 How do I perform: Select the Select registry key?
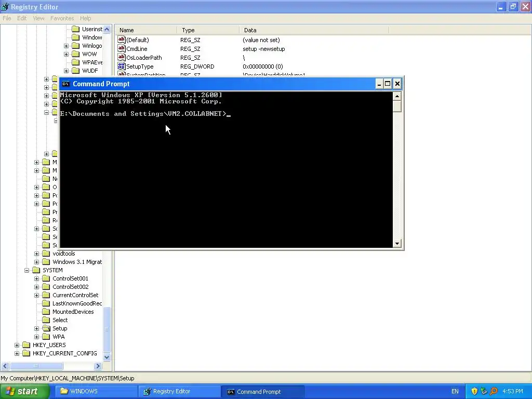tap(60, 320)
